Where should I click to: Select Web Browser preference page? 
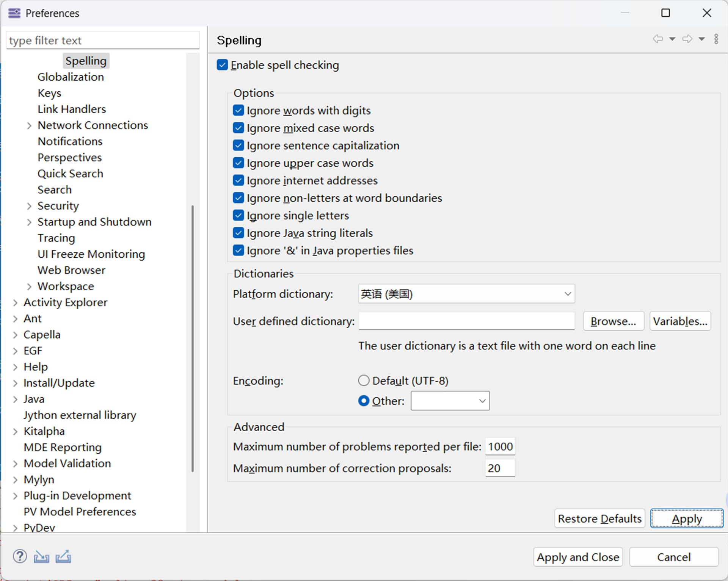point(71,270)
